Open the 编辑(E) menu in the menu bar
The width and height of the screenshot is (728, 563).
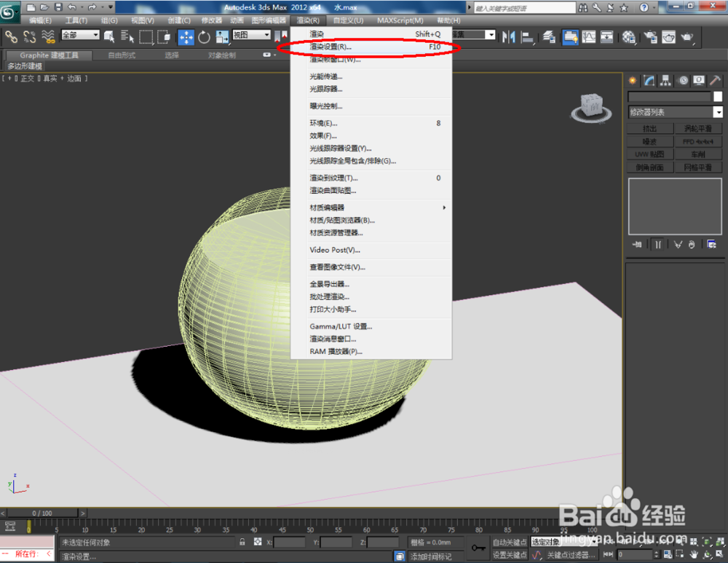[x=40, y=20]
